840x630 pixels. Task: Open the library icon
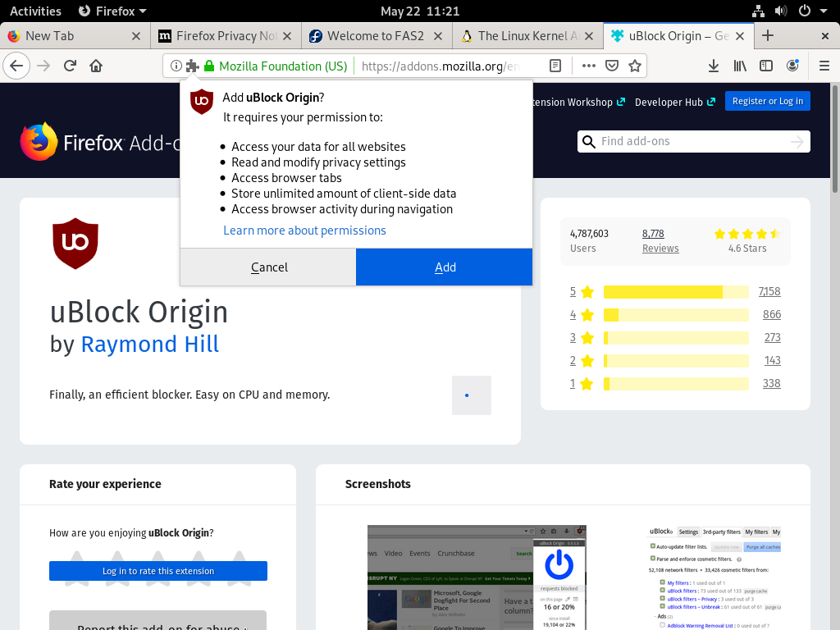pyautogui.click(x=740, y=66)
